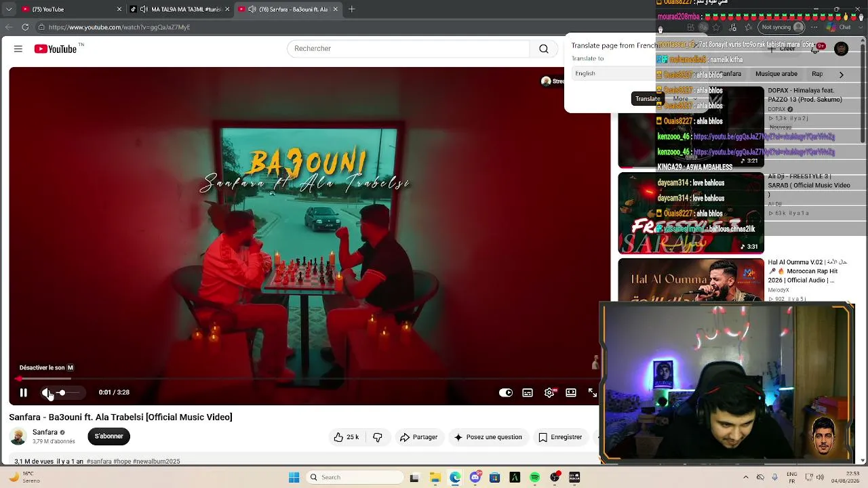Click the youtube.com address bar URL
868x488 pixels.
pos(119,27)
